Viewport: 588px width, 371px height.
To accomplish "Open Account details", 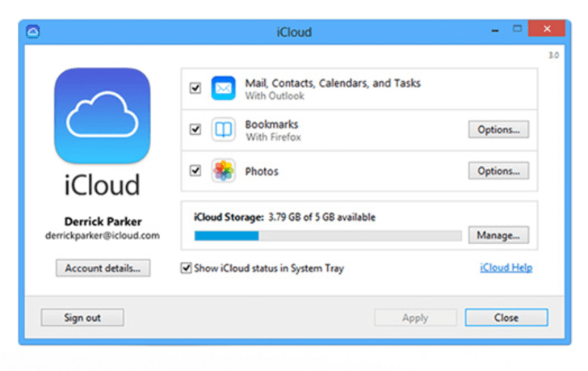I will pyautogui.click(x=103, y=268).
